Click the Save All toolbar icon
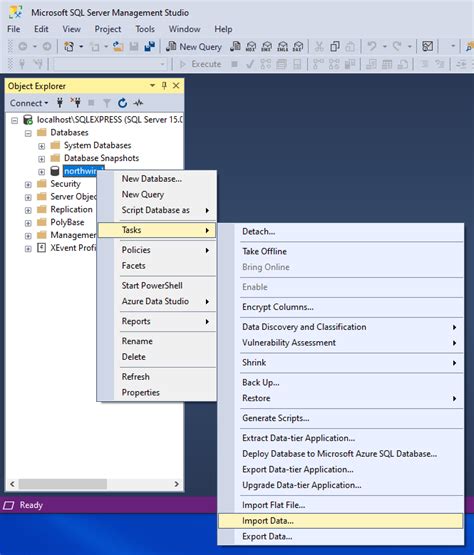This screenshot has width=474, height=555. pyautogui.click(x=150, y=47)
